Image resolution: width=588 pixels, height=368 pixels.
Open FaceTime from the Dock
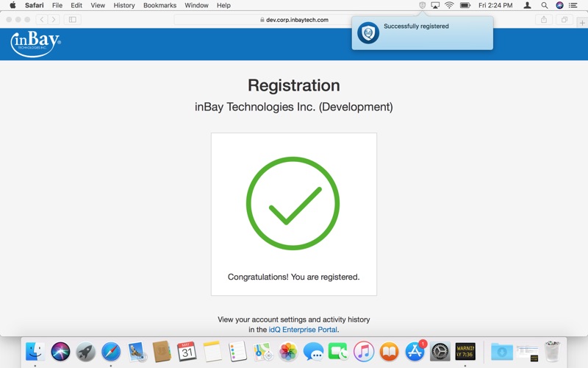click(338, 352)
